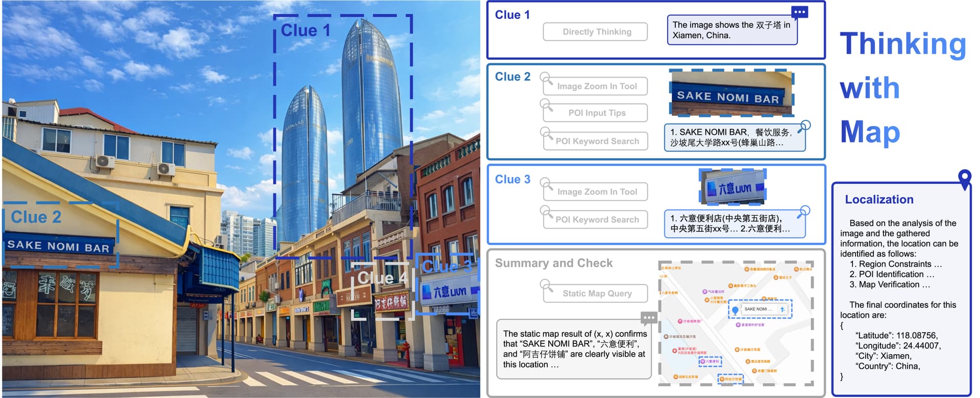Click the Clue 1 label over the twin towers
This screenshot has height=398, width=980.
306,30
